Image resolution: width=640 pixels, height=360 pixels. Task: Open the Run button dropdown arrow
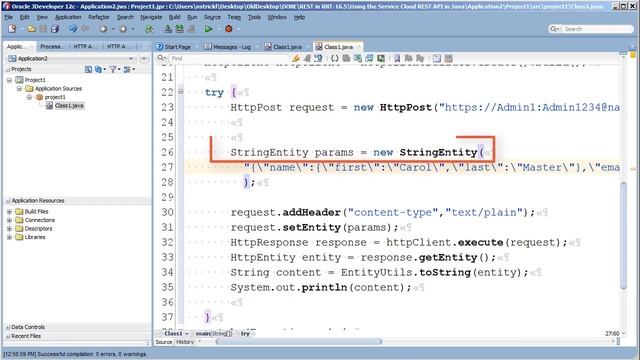218,29
